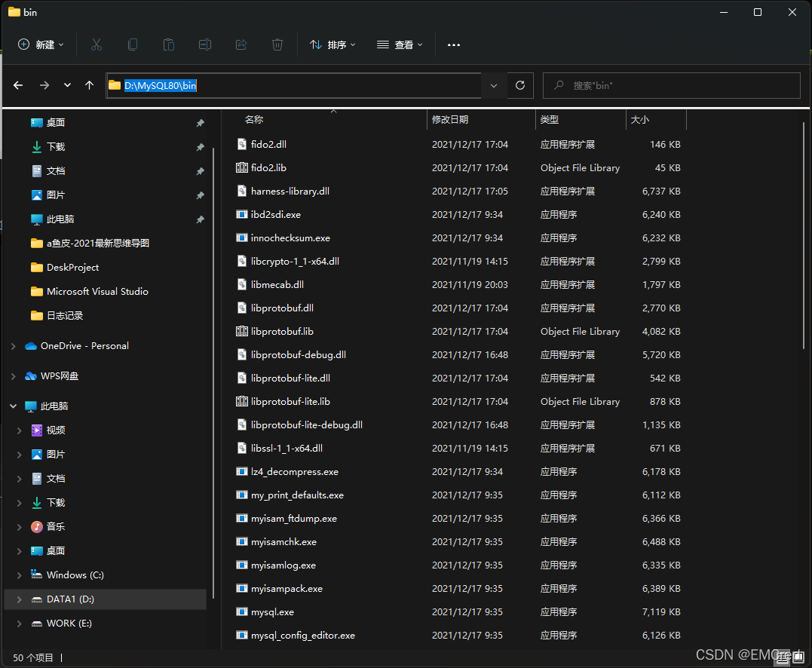The height and width of the screenshot is (668, 812).
Task: Click the D:\MySQL80\bin address field
Action: point(294,85)
